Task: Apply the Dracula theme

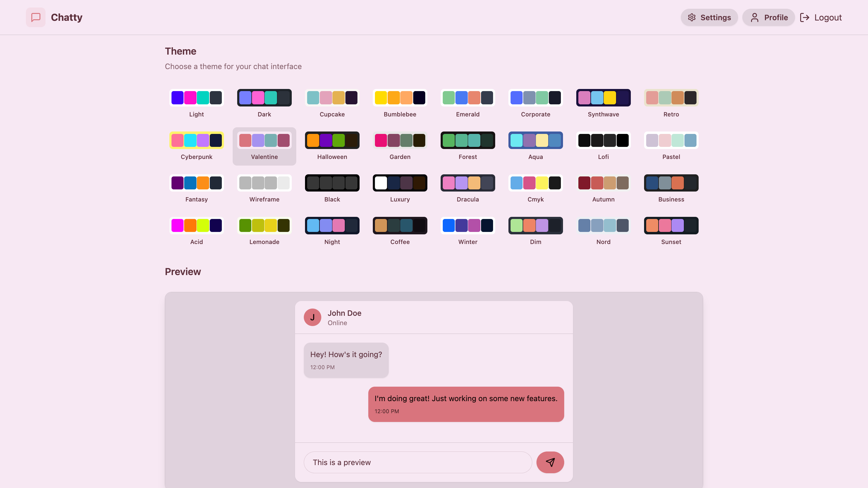Action: [x=468, y=189]
